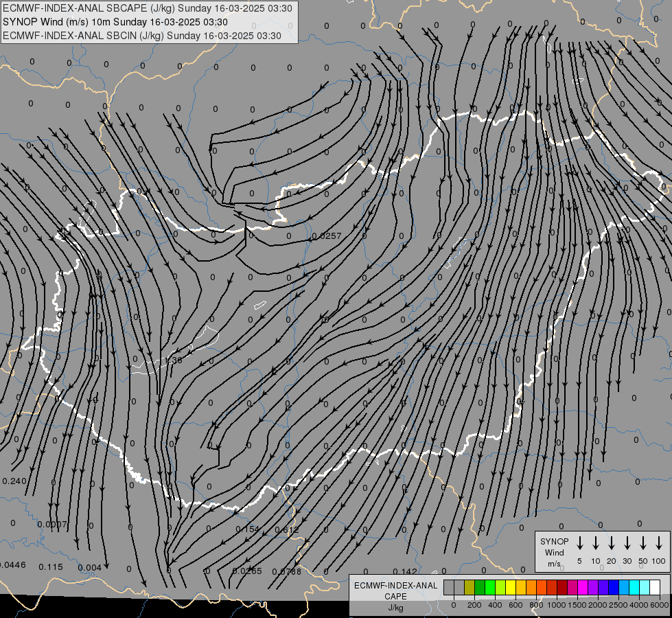Viewport: 672px width, 618px height.
Task: Click the map value 0.0265
Action: pyautogui.click(x=247, y=571)
